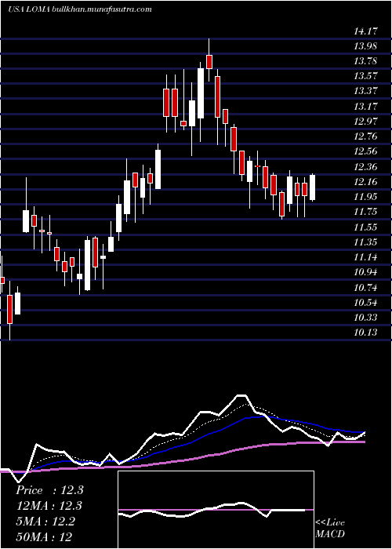This screenshot has height=549, width=392.
Task: Click the 'Price : 12.3' readout
Action: pyautogui.click(x=49, y=490)
